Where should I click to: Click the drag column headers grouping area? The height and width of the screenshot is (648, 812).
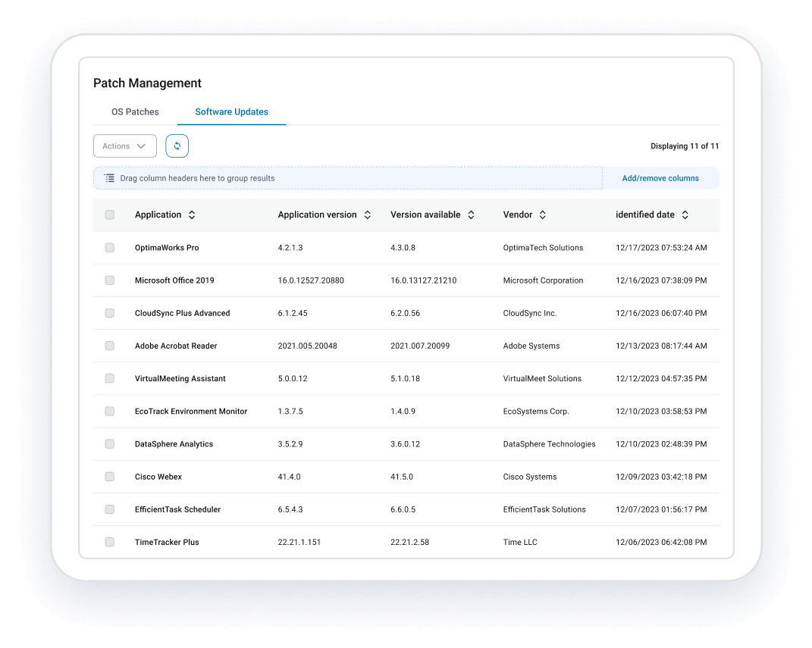(349, 178)
